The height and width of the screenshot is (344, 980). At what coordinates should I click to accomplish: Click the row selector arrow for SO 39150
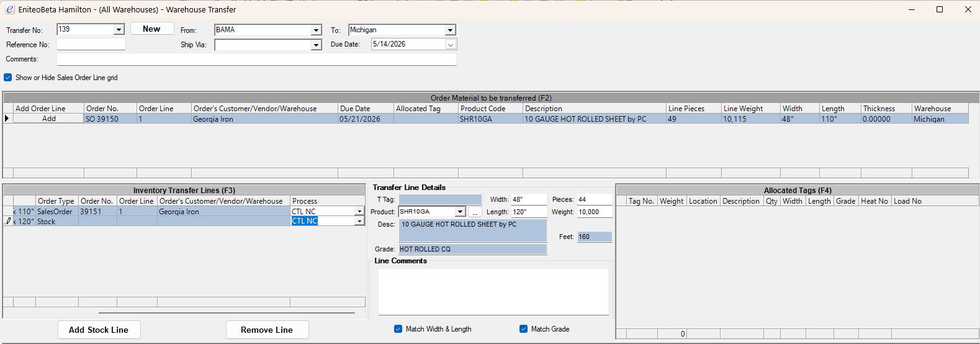(x=7, y=119)
